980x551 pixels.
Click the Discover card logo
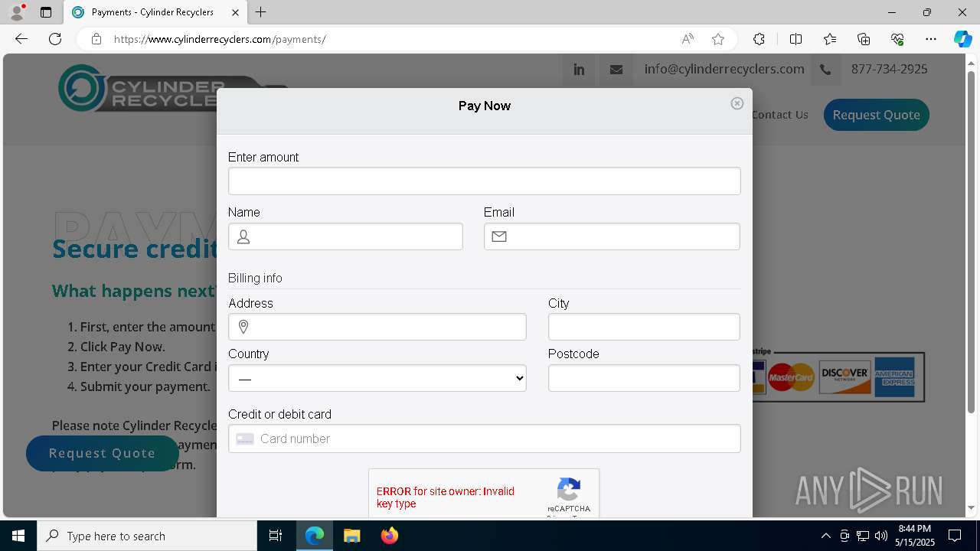tap(845, 377)
